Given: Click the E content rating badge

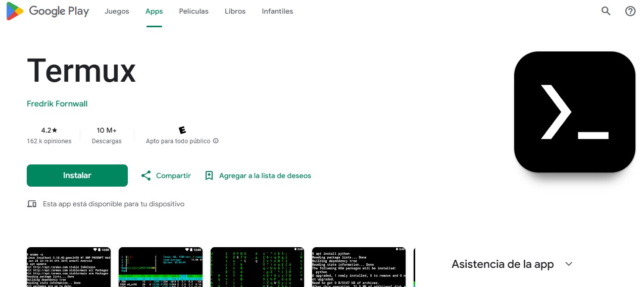Looking at the screenshot, I should (182, 130).
